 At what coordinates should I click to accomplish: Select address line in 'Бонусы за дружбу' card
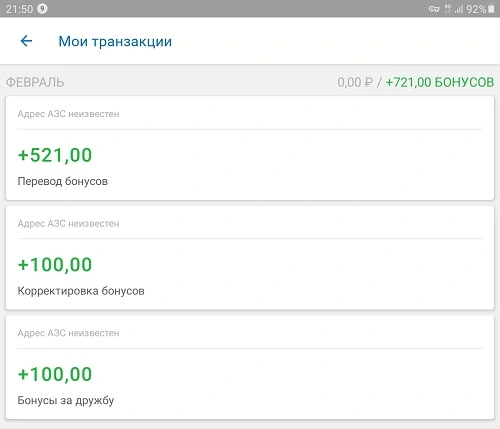click(68, 333)
